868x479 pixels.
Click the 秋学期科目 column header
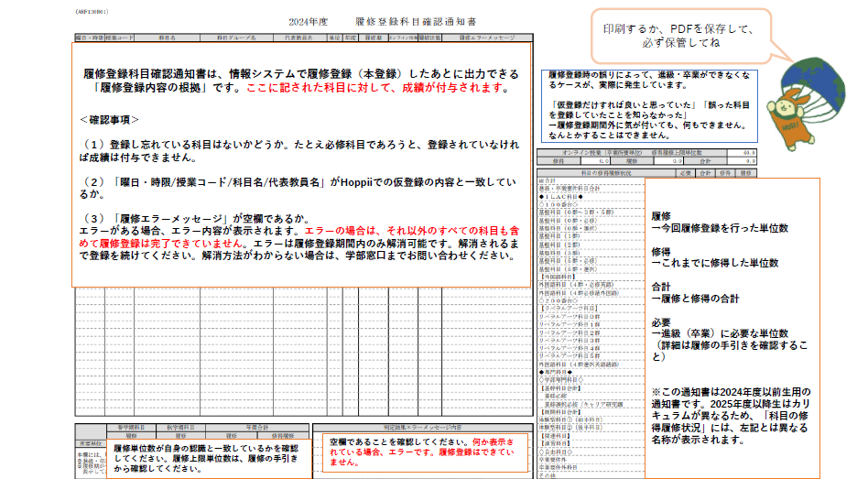182,427
